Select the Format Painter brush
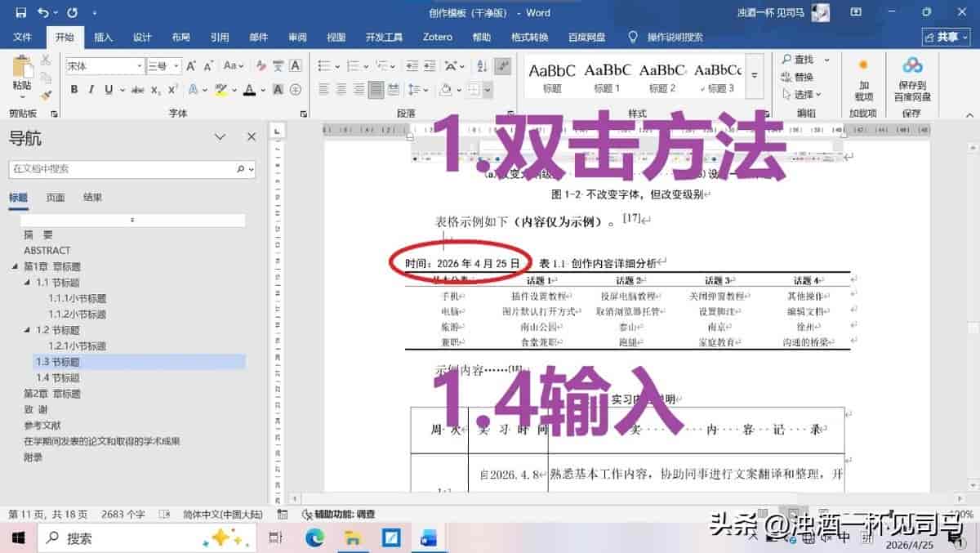 tap(46, 94)
